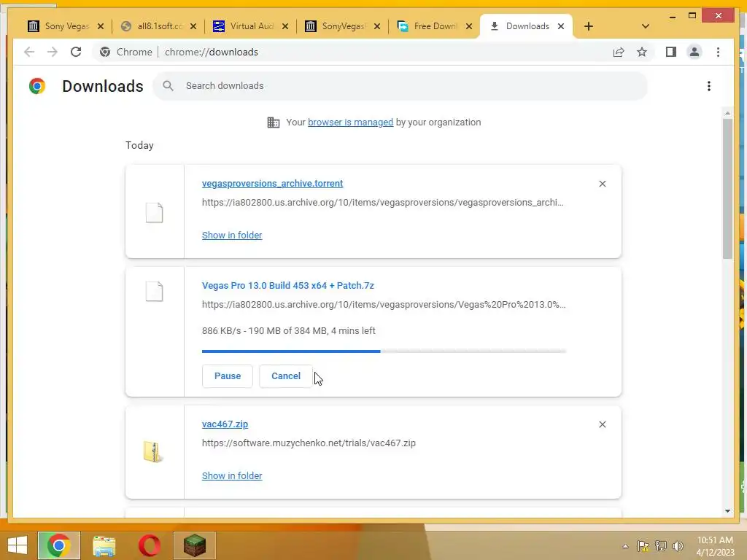The width and height of the screenshot is (747, 560).
Task: Click the 886 KB/s download status text
Action: (x=288, y=330)
